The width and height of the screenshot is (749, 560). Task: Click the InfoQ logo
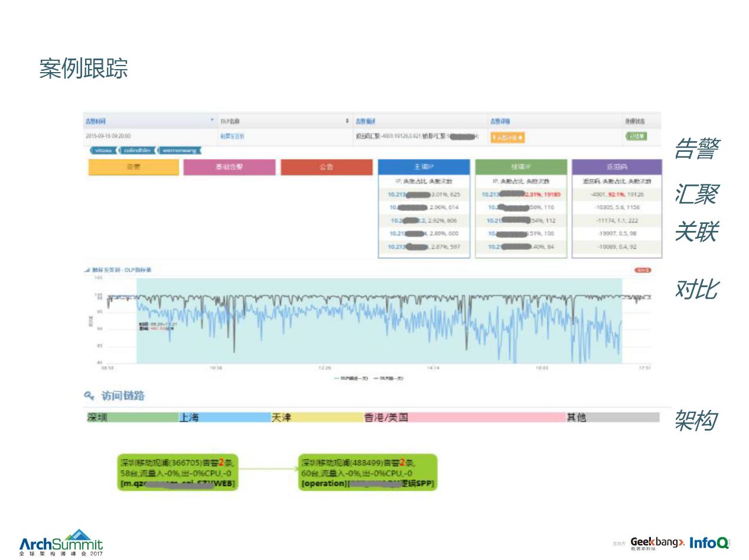point(710,542)
